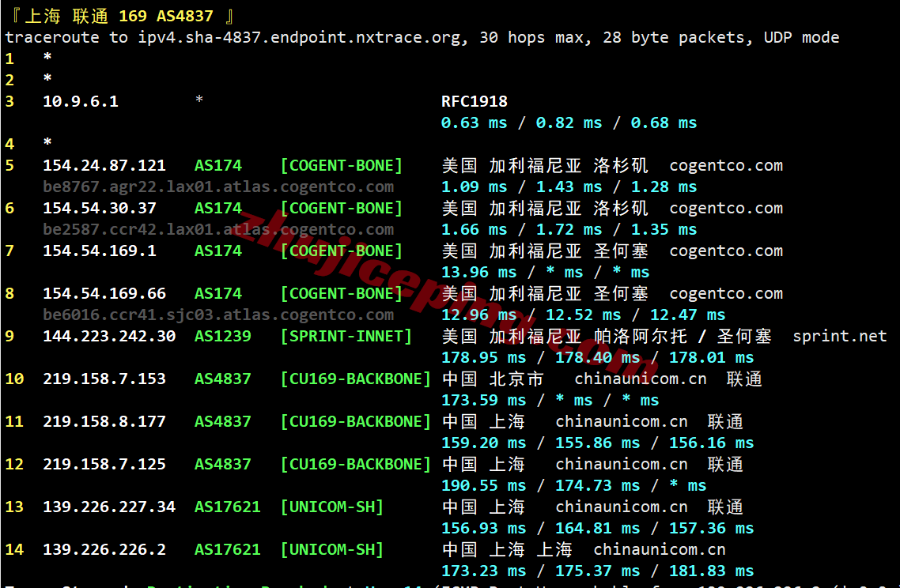Select IP address 219.158.7.125

click(104, 465)
